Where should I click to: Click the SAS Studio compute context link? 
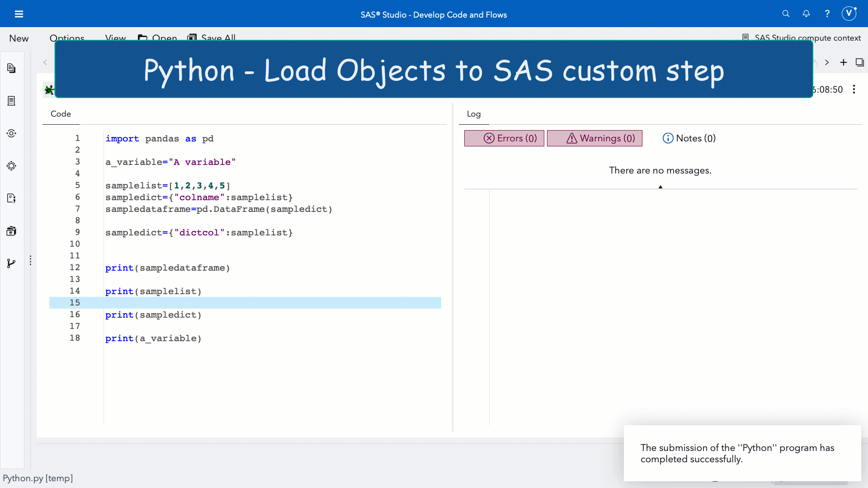click(x=808, y=38)
